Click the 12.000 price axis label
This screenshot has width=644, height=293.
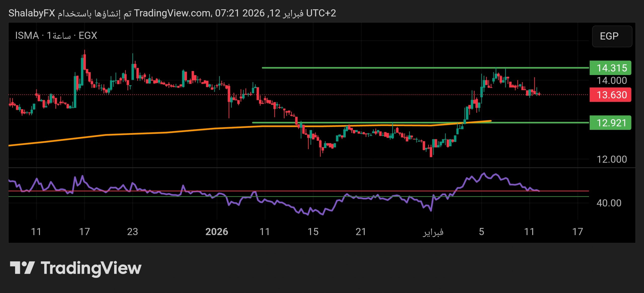coord(612,159)
